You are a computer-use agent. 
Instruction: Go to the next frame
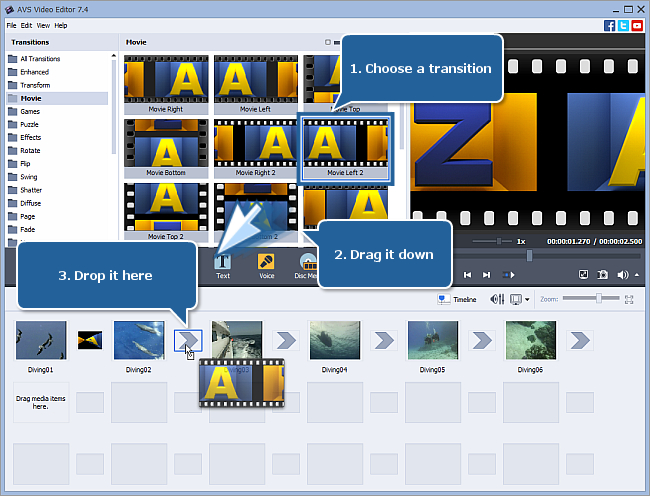pyautogui.click(x=487, y=275)
